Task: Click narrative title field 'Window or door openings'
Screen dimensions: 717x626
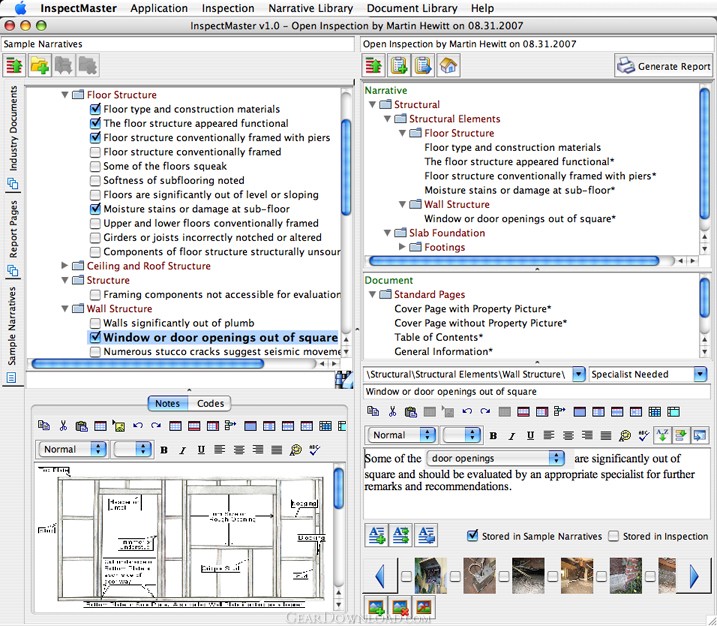Action: pos(537,392)
